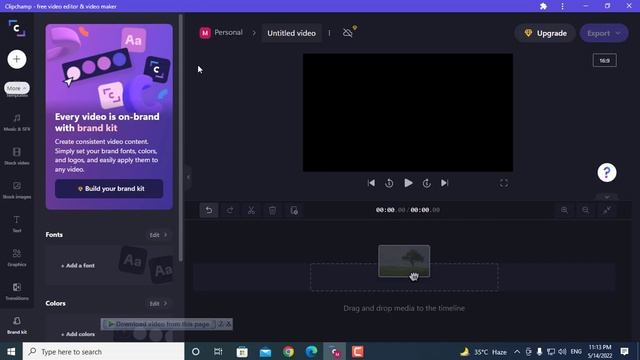This screenshot has height=360, width=640.
Task: Open the Export dropdown
Action: (604, 33)
